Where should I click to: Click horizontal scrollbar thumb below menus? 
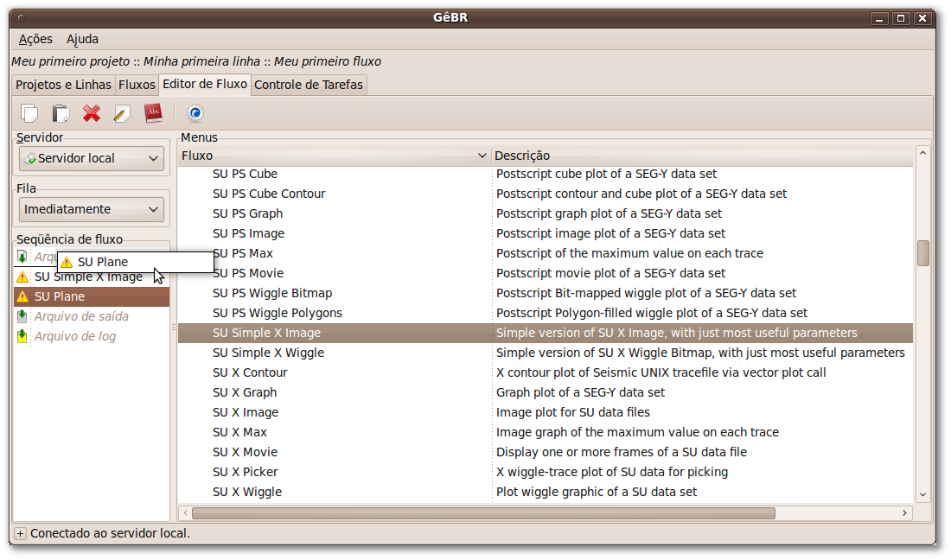(483, 513)
